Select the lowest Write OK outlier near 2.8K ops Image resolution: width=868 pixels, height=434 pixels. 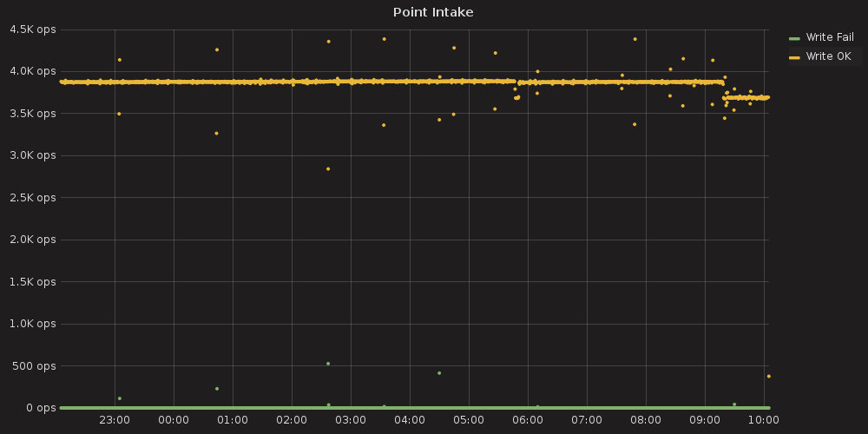point(328,168)
